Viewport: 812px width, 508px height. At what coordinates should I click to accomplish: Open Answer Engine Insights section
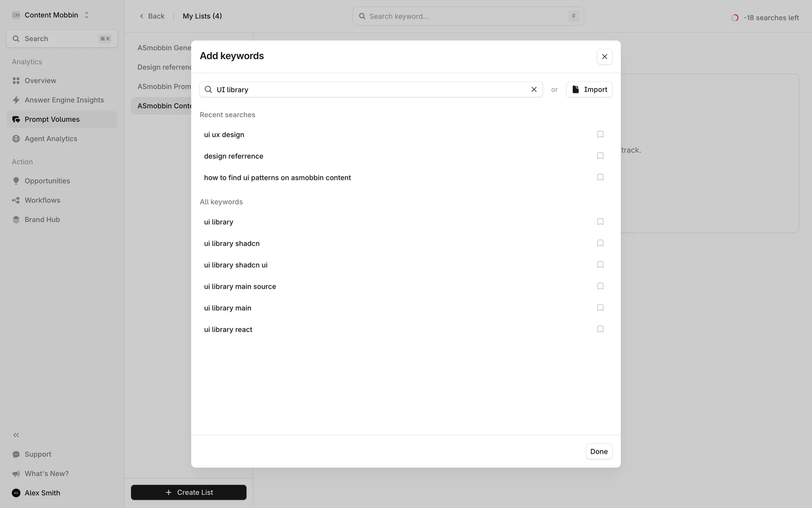pyautogui.click(x=64, y=100)
